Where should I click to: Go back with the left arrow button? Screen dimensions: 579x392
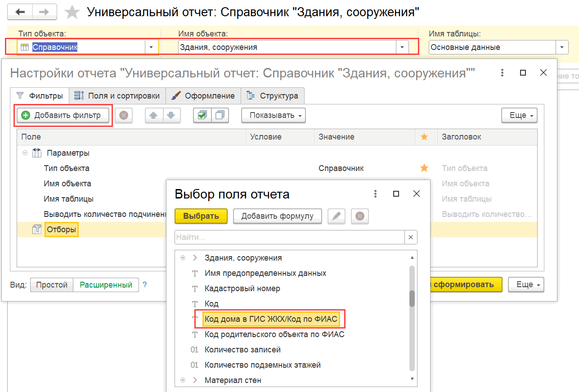(x=20, y=12)
